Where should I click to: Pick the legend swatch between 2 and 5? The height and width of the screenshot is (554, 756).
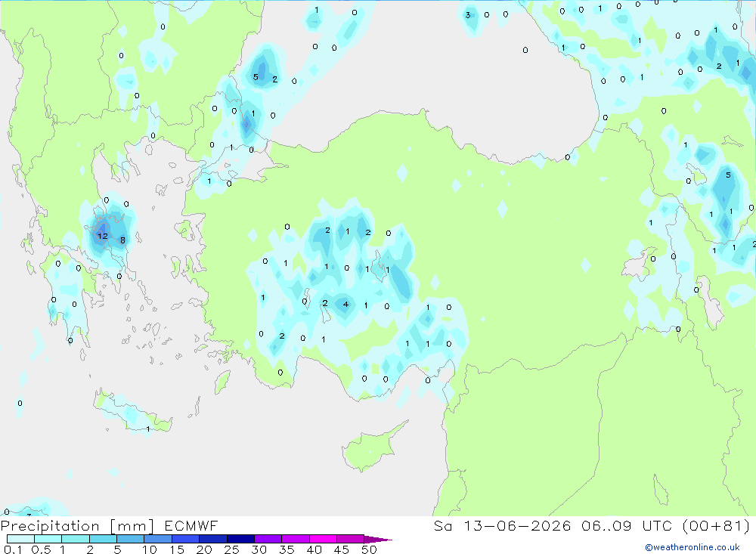[103, 539]
